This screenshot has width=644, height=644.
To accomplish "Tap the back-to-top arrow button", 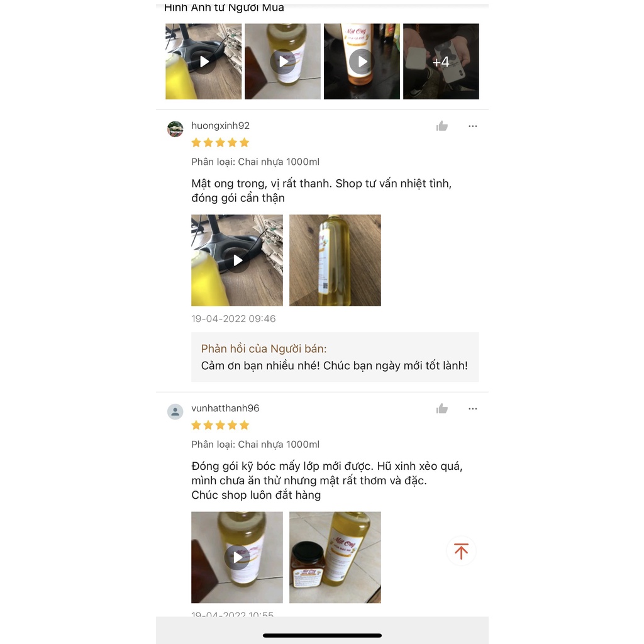I will click(x=461, y=551).
